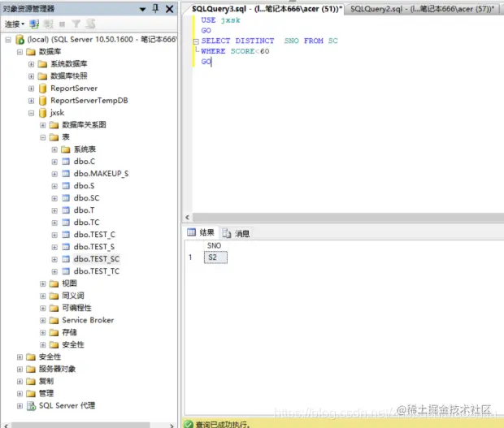Open the 结果 results tab
Image resolution: width=504 pixels, height=428 pixels.
pyautogui.click(x=201, y=232)
